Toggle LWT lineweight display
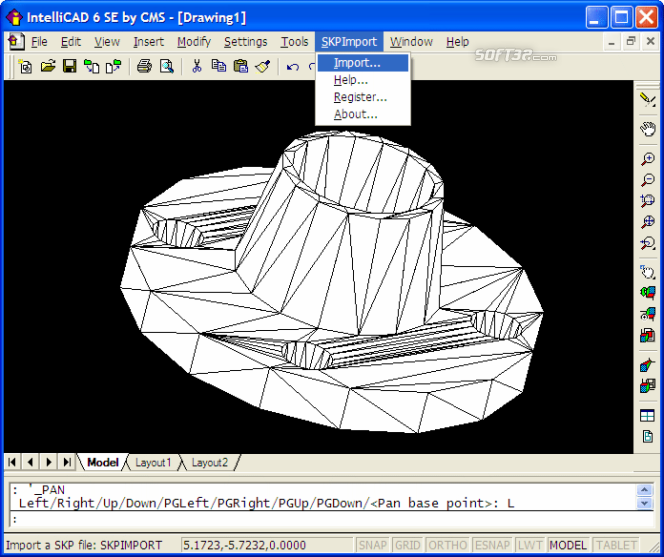 pos(530,545)
